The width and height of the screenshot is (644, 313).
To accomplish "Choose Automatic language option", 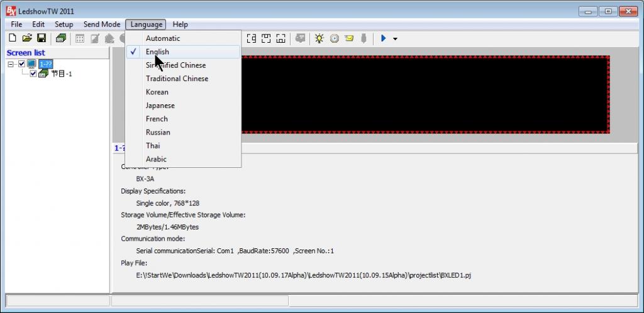I will (x=183, y=38).
